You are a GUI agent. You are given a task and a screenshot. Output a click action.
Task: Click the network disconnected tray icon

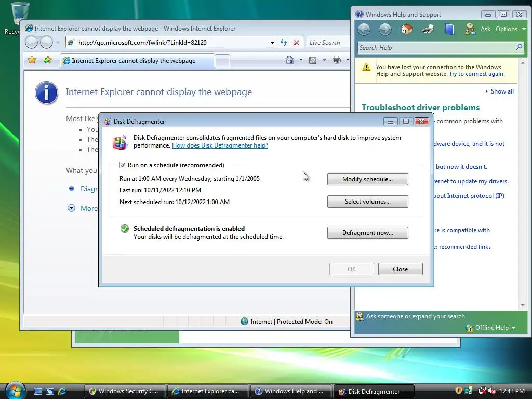coord(482,391)
